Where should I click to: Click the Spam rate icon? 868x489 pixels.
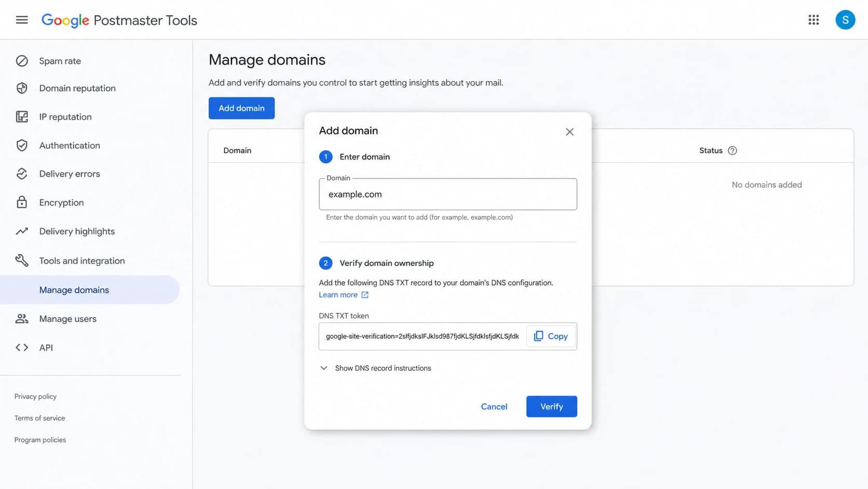22,61
